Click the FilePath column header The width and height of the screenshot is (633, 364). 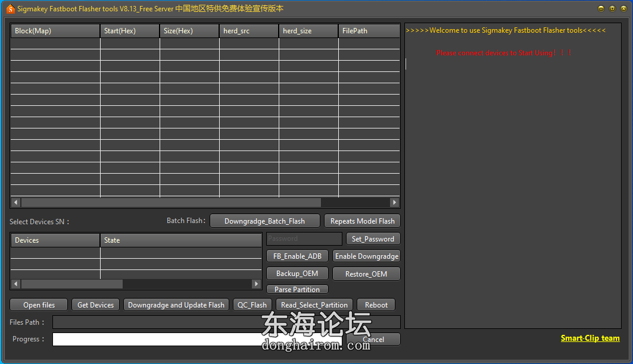tap(369, 31)
